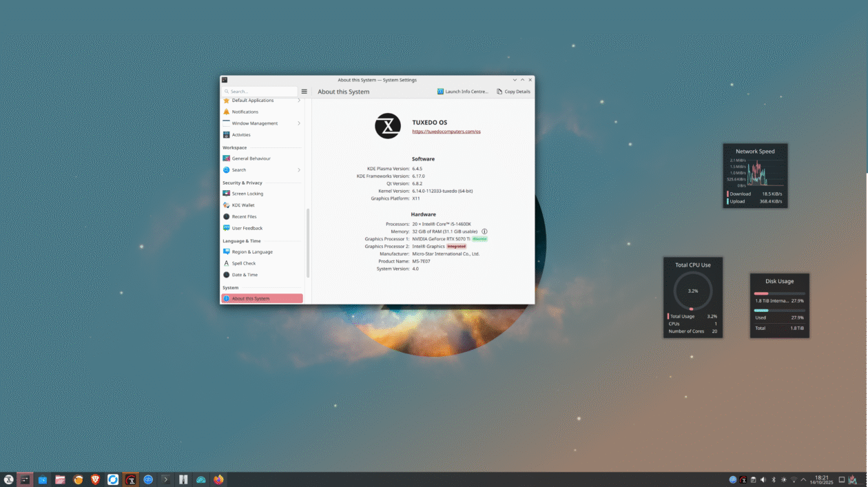
Task: Select Screen Locking in the sidebar
Action: click(247, 194)
